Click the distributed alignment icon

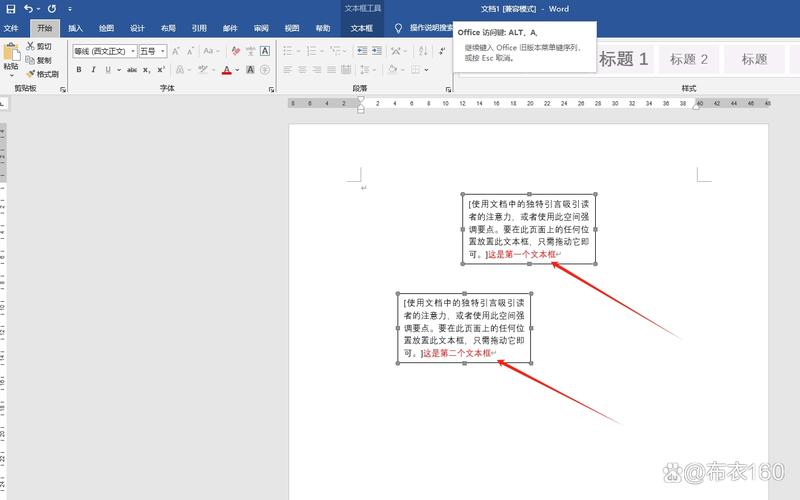point(346,69)
